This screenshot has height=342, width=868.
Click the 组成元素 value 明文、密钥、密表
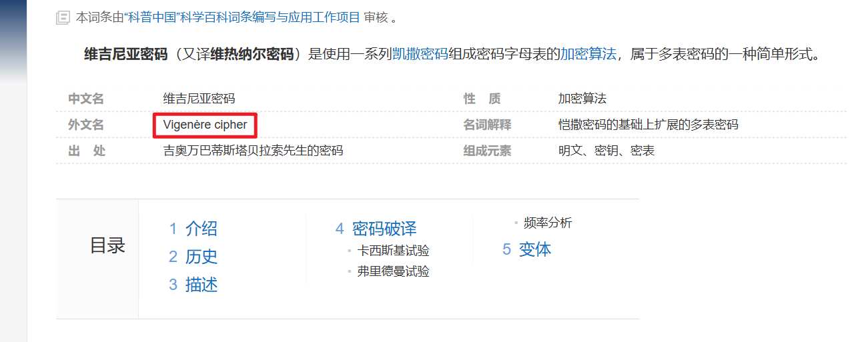pyautogui.click(x=606, y=151)
